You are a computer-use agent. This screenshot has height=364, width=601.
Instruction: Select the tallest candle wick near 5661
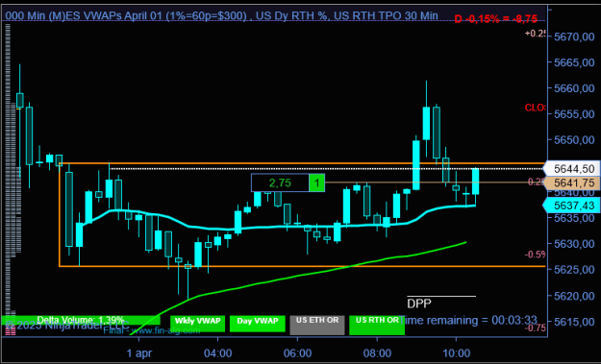[426, 94]
